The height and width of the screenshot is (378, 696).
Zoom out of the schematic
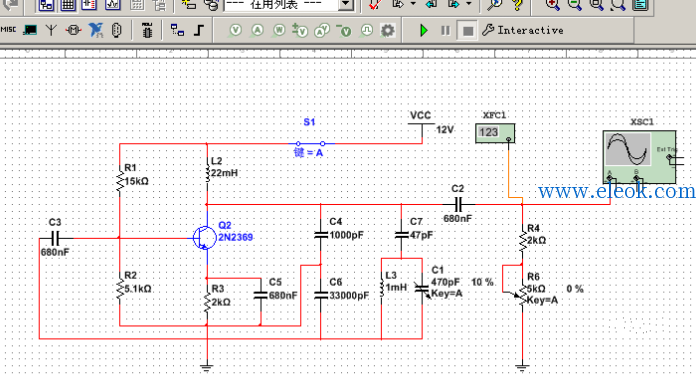coord(574,5)
